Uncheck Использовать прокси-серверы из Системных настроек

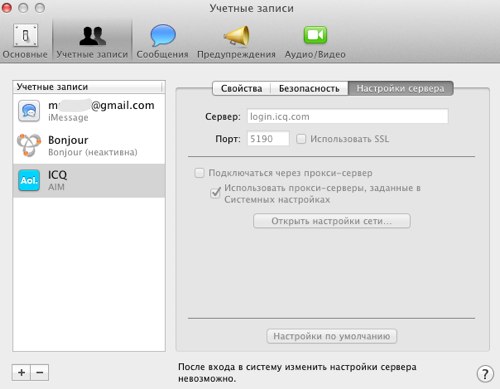click(x=215, y=193)
